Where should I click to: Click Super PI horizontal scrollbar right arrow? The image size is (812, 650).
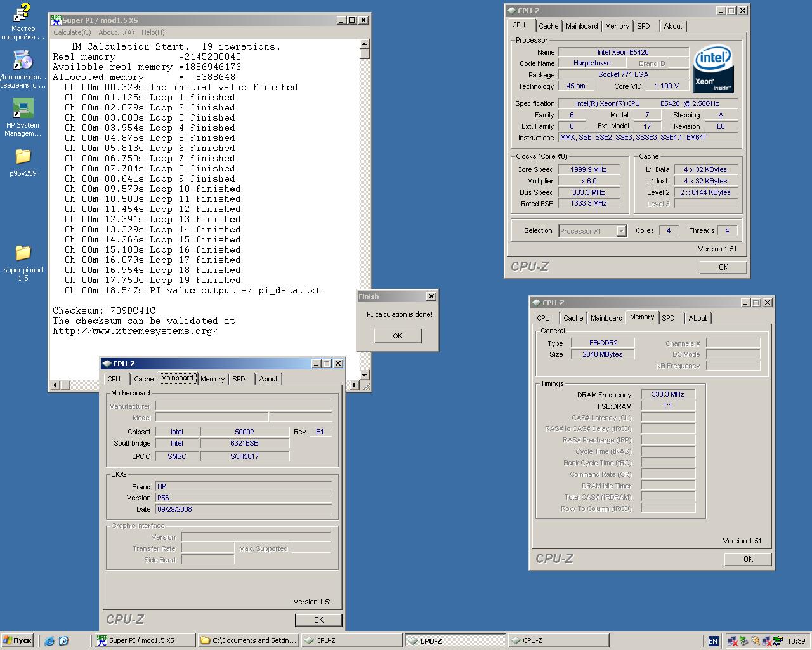coord(355,385)
